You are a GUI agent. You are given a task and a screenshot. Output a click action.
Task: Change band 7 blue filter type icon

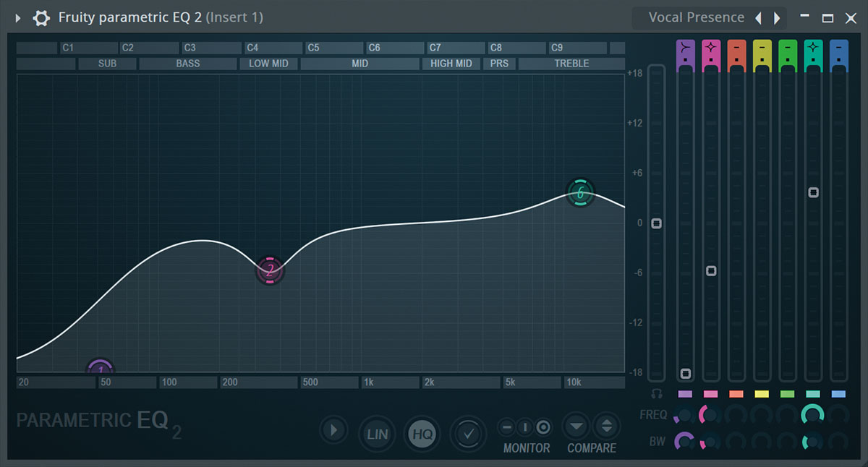coord(839,48)
